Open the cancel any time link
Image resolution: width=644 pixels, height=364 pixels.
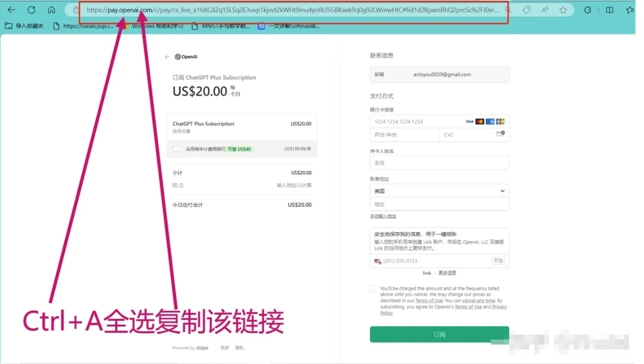click(479, 301)
